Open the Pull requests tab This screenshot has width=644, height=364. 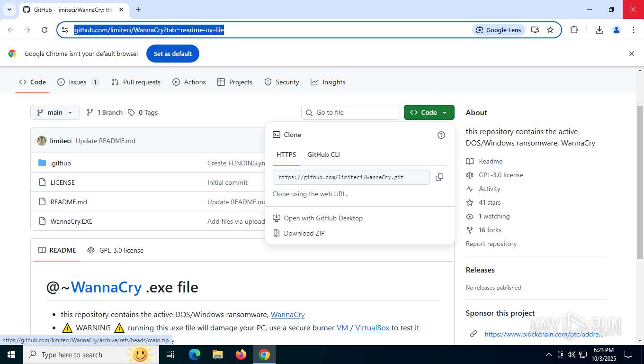[136, 82]
